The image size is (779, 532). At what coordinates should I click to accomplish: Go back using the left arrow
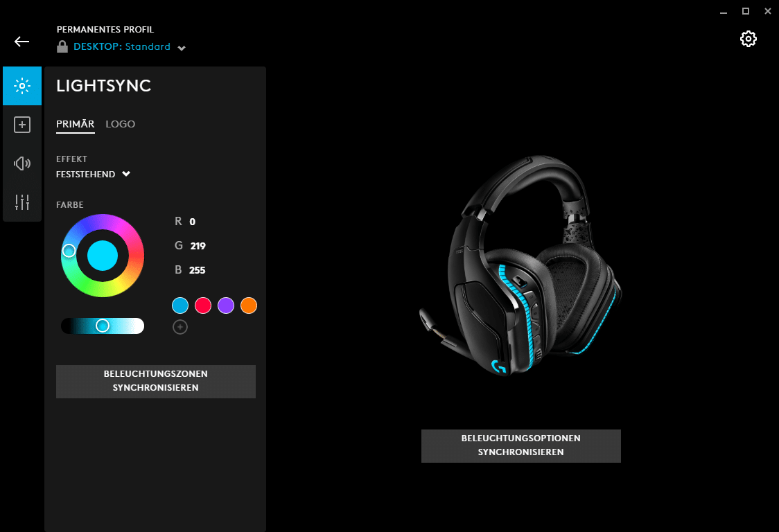point(22,42)
